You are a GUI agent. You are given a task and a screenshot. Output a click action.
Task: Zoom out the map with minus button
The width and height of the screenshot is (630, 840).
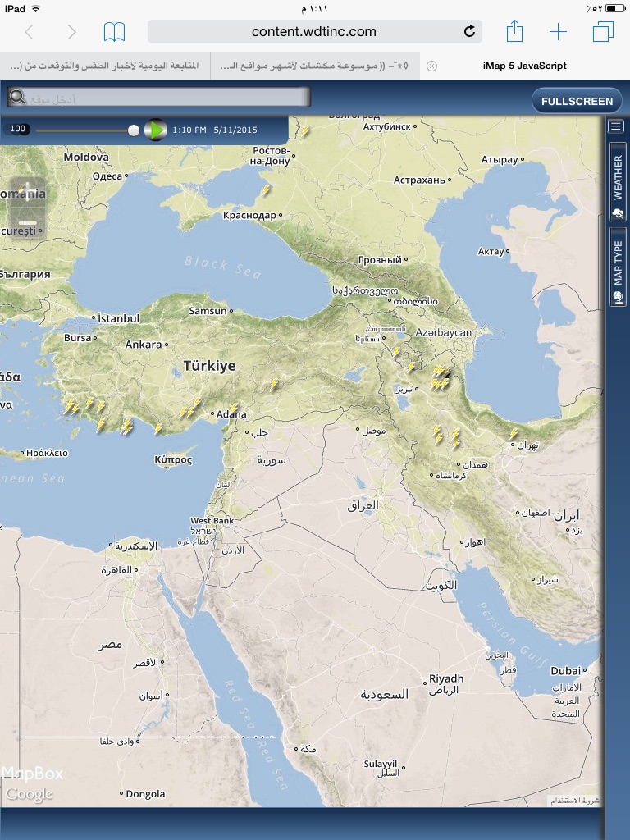pos(27,221)
